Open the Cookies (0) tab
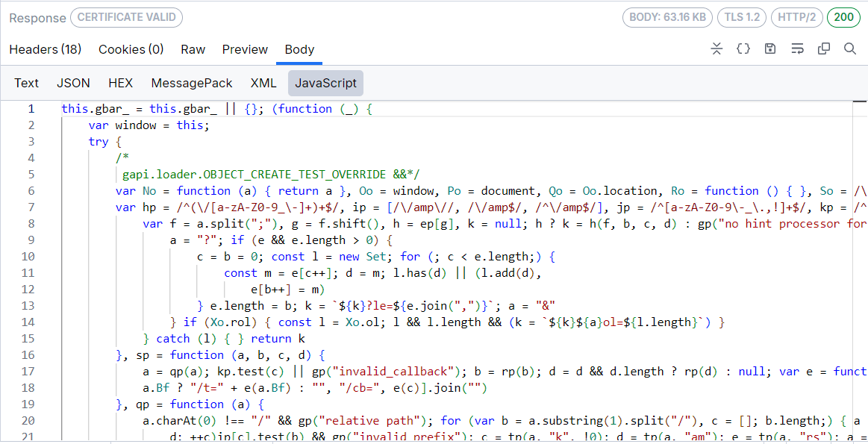 click(x=131, y=49)
